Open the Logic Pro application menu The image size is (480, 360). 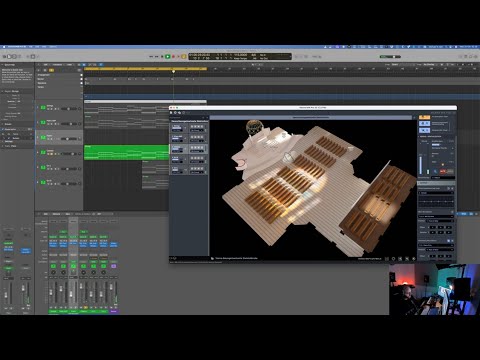click(x=17, y=47)
